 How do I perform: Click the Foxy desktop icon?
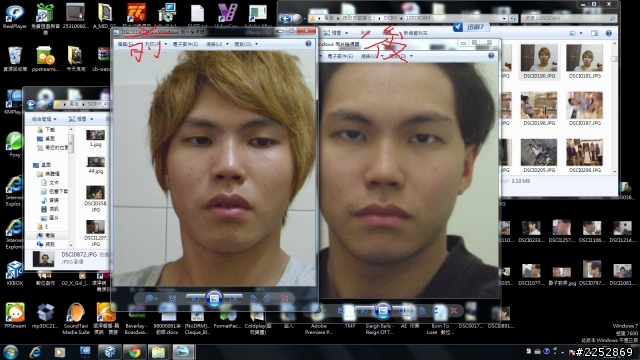click(15, 145)
